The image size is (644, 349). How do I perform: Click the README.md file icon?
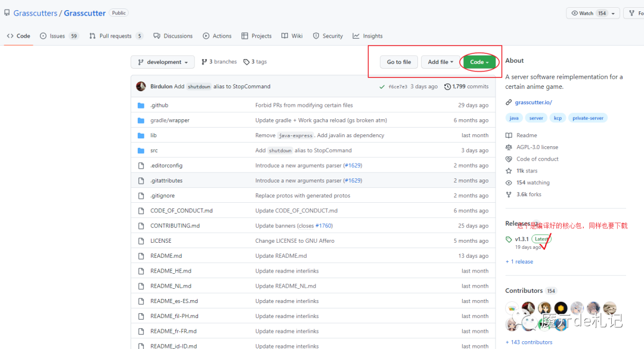(141, 256)
